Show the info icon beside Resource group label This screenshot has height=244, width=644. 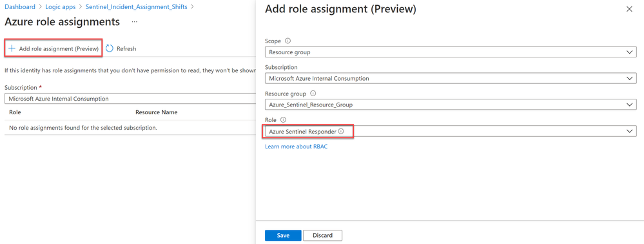[313, 94]
